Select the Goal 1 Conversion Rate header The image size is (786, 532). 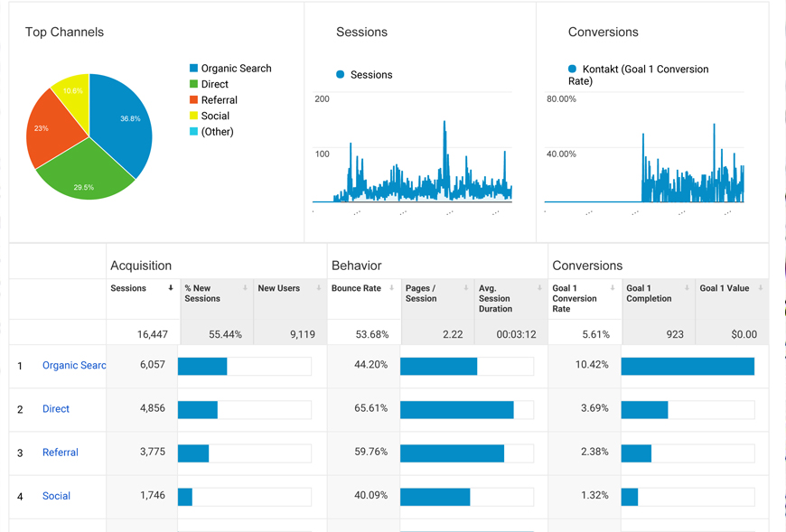[575, 298]
